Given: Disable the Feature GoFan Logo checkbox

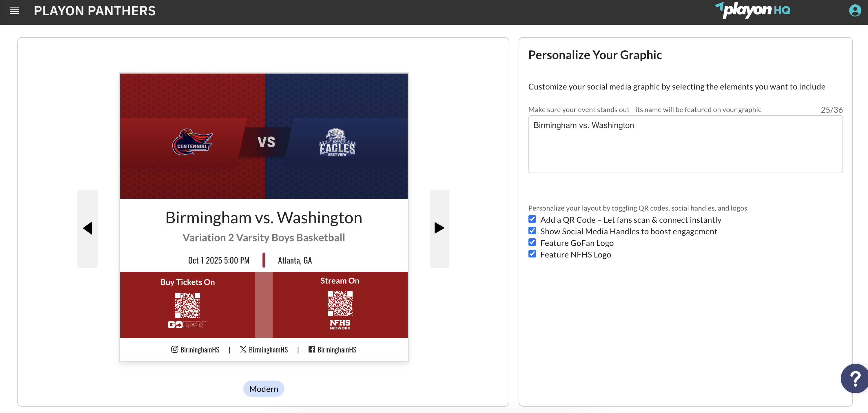Looking at the screenshot, I should 532,242.
